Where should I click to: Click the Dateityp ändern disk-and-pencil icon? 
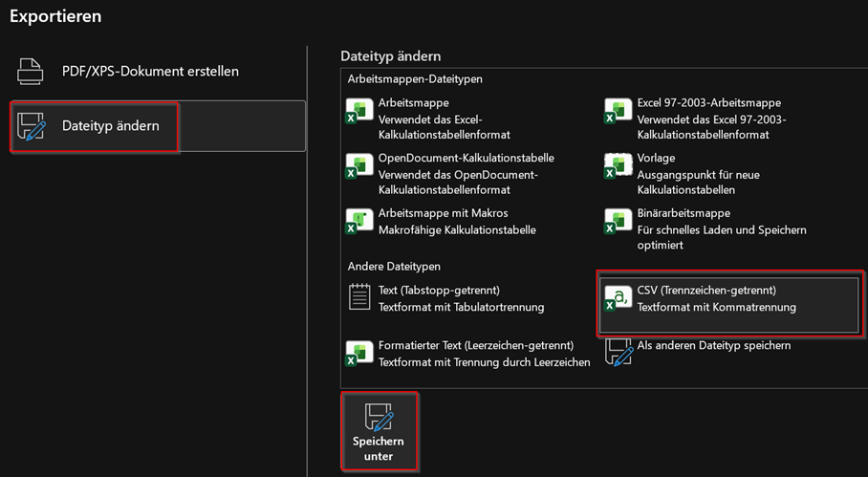[32, 126]
